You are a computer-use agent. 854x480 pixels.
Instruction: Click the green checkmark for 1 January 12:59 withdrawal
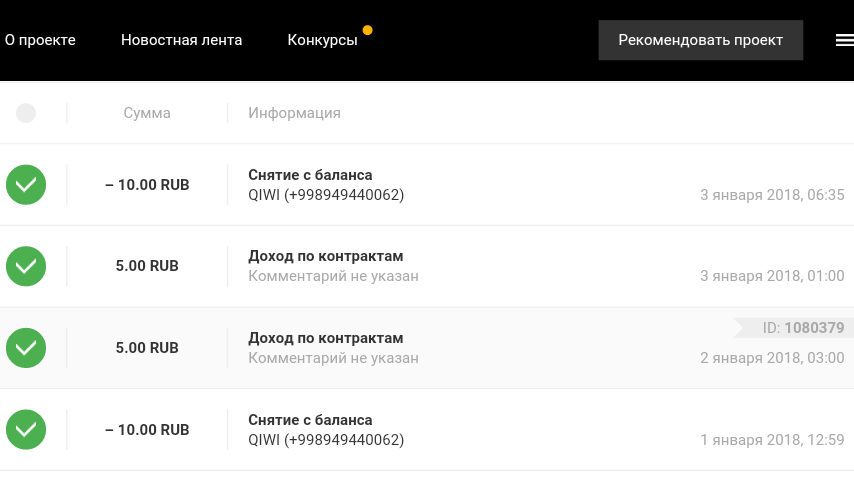(x=26, y=430)
